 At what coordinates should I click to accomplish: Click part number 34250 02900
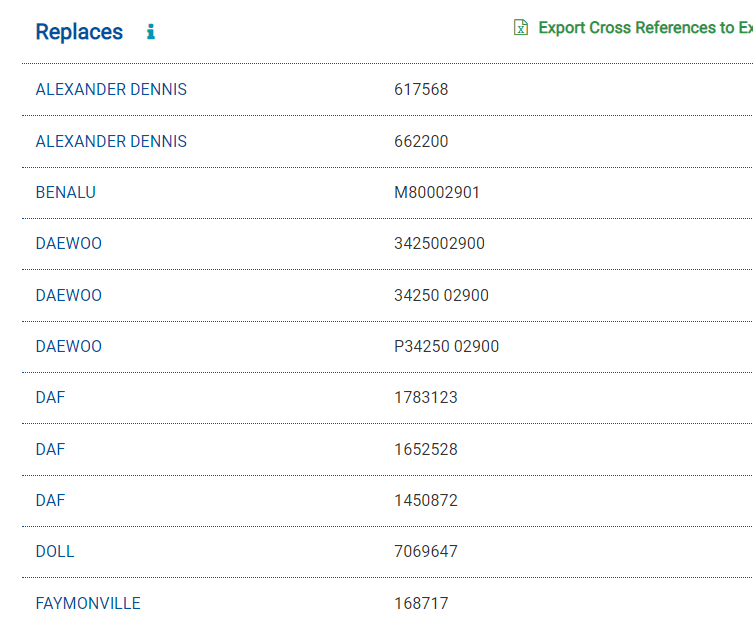(441, 295)
